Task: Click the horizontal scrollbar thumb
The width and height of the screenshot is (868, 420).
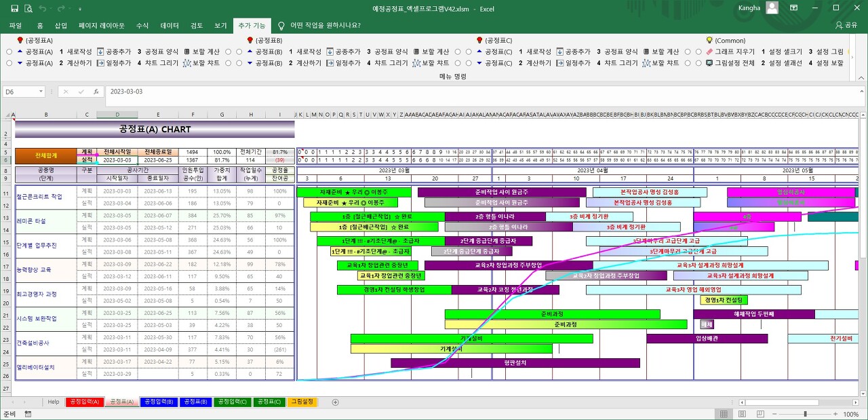Action: point(781,402)
